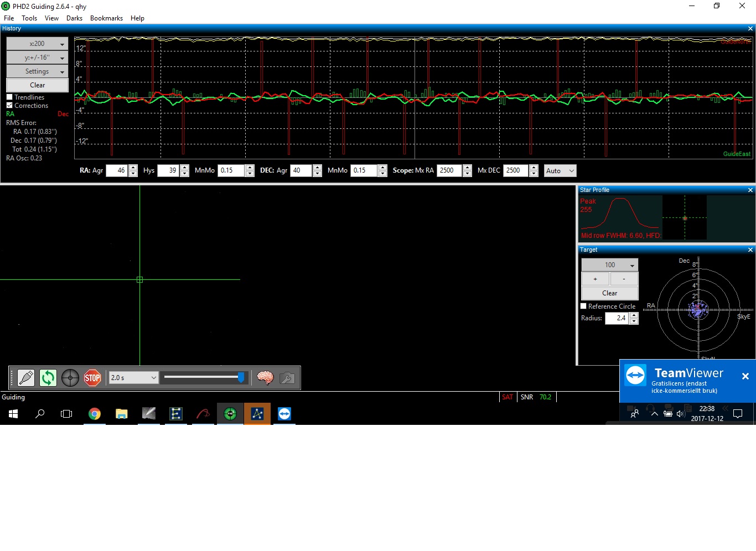Uncheck the Corrections checkbox
Screen dimensions: 756x551
click(x=9, y=106)
